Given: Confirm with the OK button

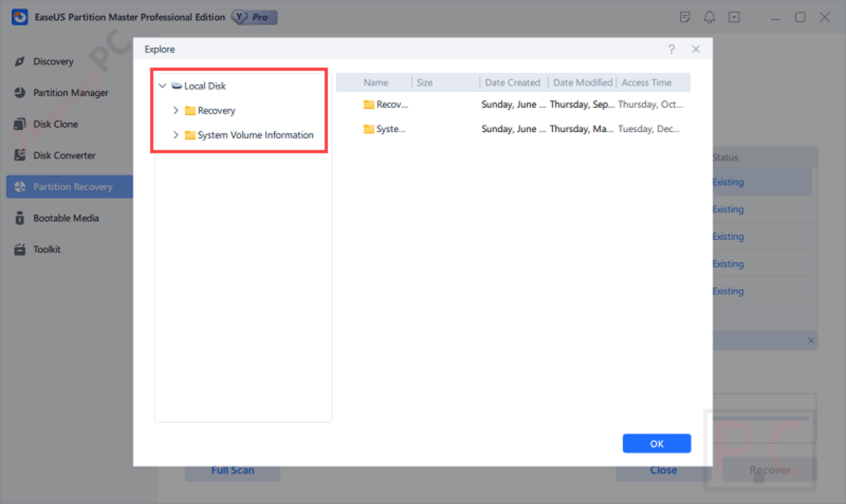Looking at the screenshot, I should [656, 443].
